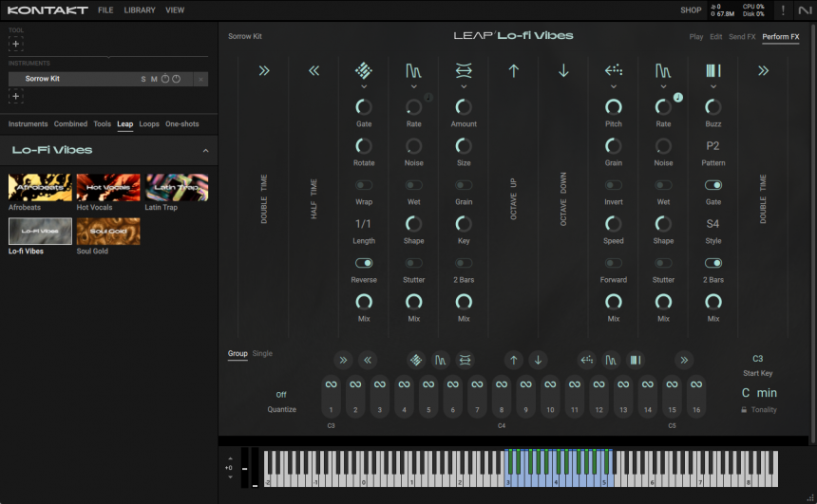This screenshot has width=817, height=504.
Task: Open the 1/1 Length selector
Action: [x=363, y=224]
